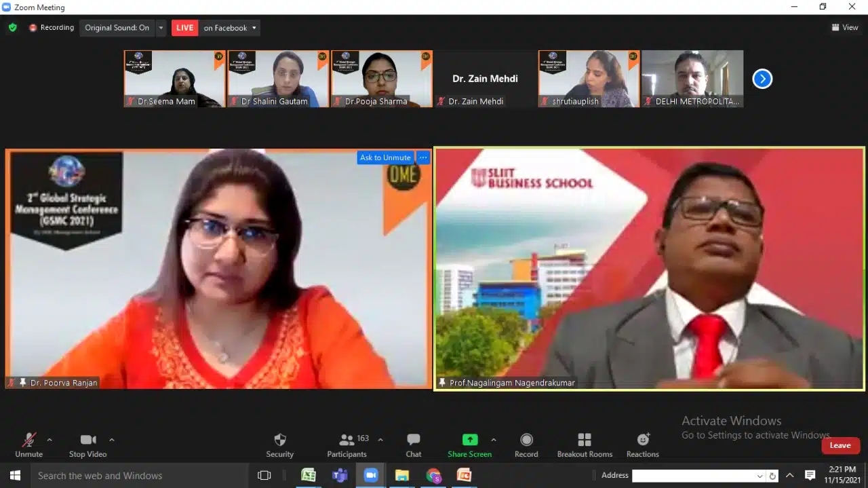
Task: Start recording with the Record button
Action: pyautogui.click(x=526, y=445)
